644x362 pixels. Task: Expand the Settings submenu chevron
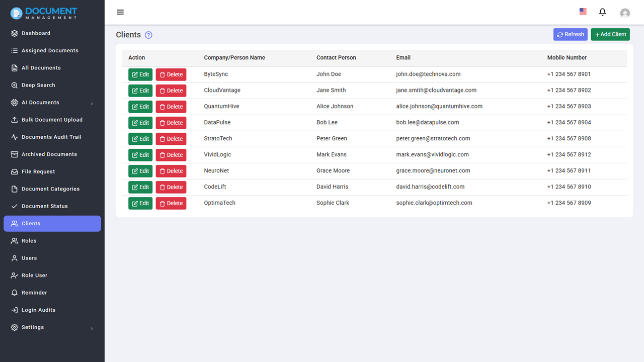click(x=92, y=328)
